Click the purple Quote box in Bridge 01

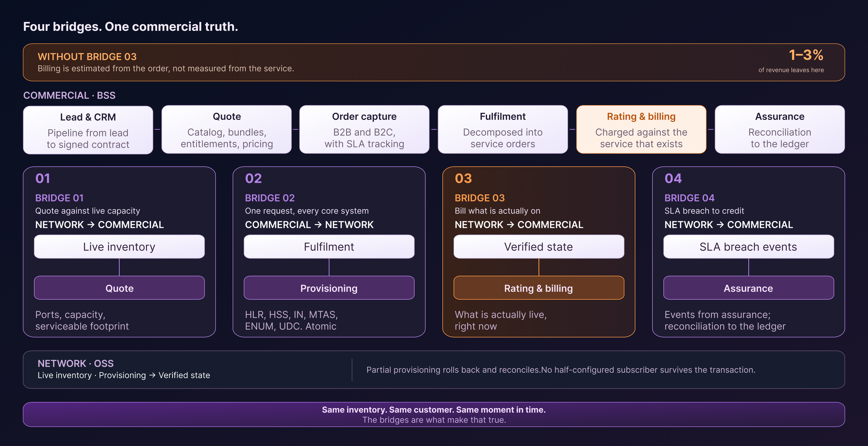[x=119, y=288]
